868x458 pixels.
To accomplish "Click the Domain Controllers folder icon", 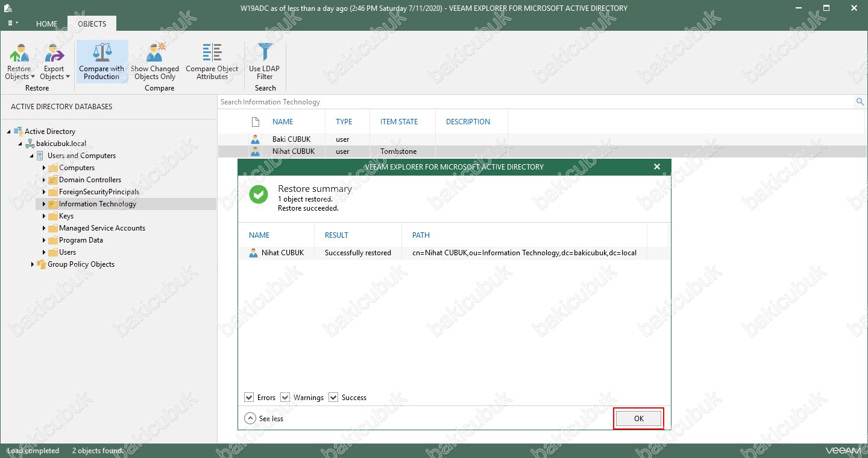I will pyautogui.click(x=52, y=179).
